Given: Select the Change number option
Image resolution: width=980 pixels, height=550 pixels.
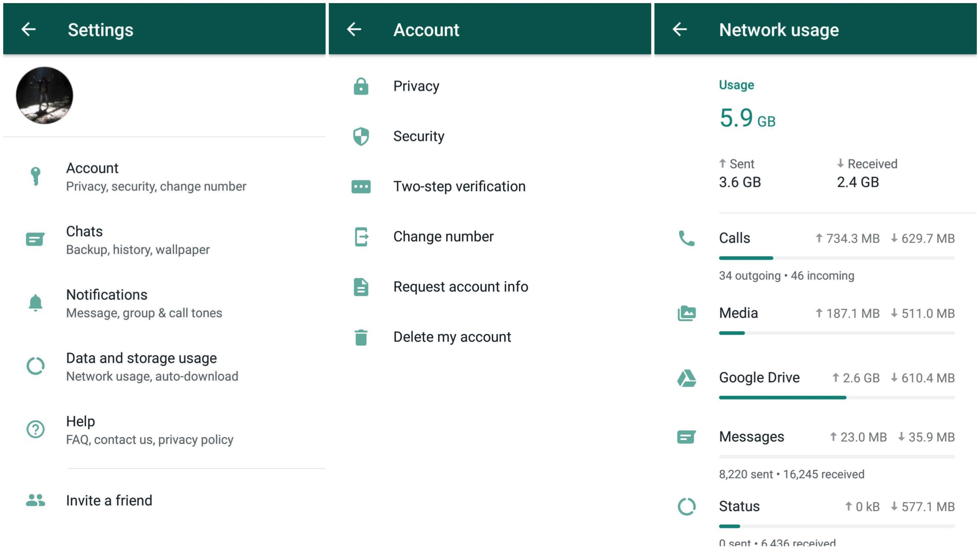Looking at the screenshot, I should (443, 237).
